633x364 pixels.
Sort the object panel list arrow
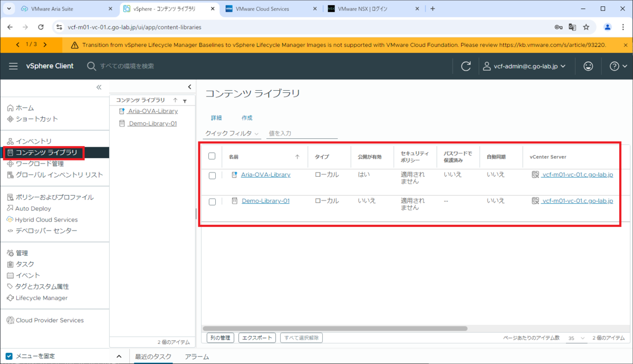175,100
